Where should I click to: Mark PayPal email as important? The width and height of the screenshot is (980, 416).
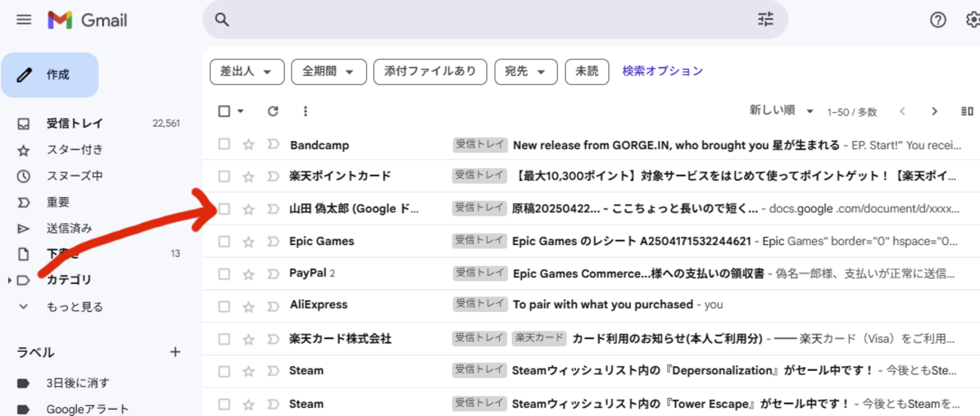pyautogui.click(x=273, y=274)
